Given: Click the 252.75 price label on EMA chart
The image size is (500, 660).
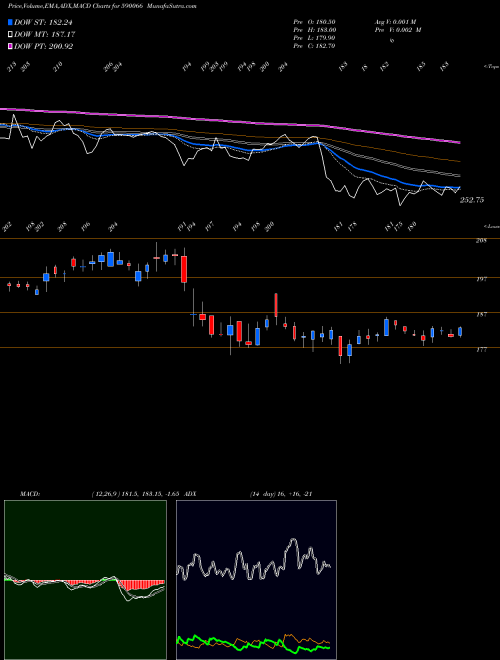Looking at the screenshot, I should point(472,200).
